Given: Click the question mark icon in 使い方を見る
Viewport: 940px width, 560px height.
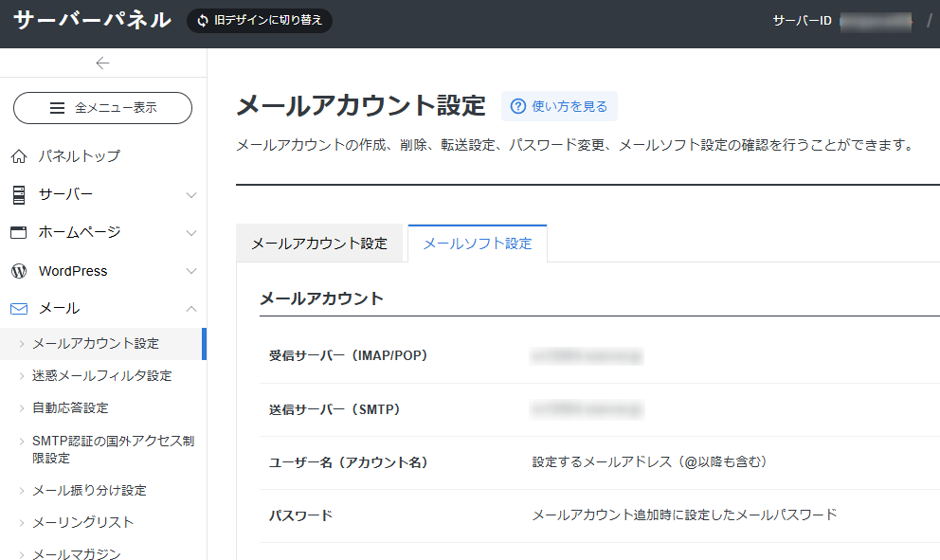Looking at the screenshot, I should click(517, 106).
